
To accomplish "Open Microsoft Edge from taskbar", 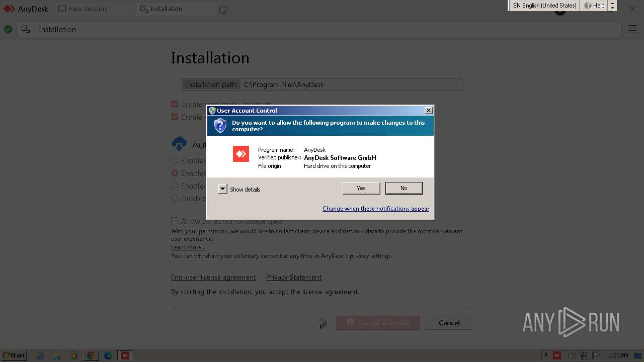I will [108, 355].
